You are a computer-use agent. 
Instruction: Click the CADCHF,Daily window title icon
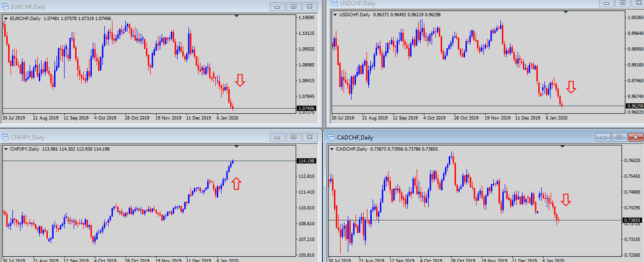tap(332, 138)
